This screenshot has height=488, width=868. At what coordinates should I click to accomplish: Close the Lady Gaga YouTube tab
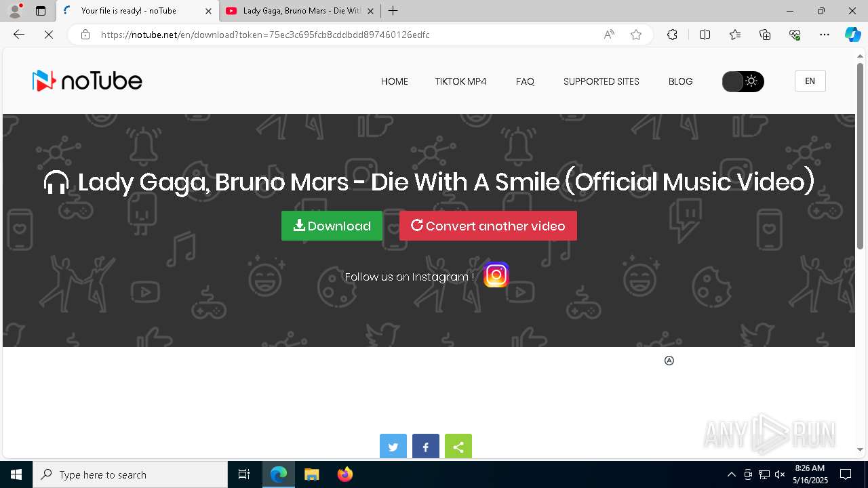(371, 11)
